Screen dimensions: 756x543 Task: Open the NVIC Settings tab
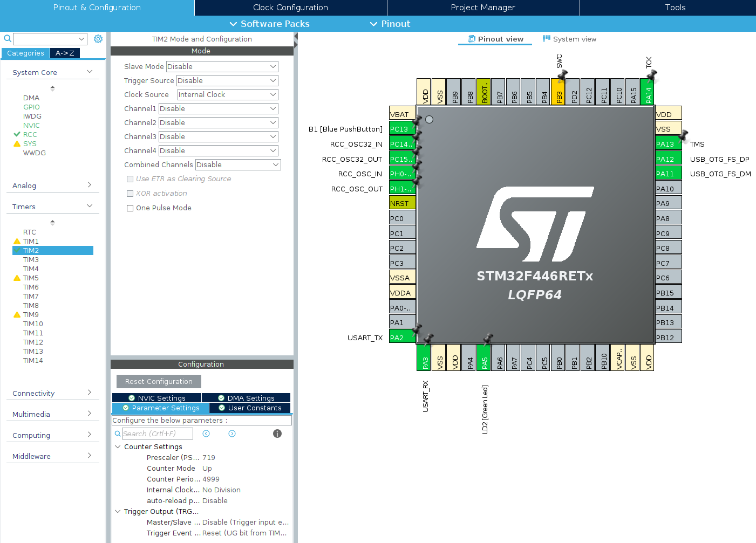(x=156, y=398)
